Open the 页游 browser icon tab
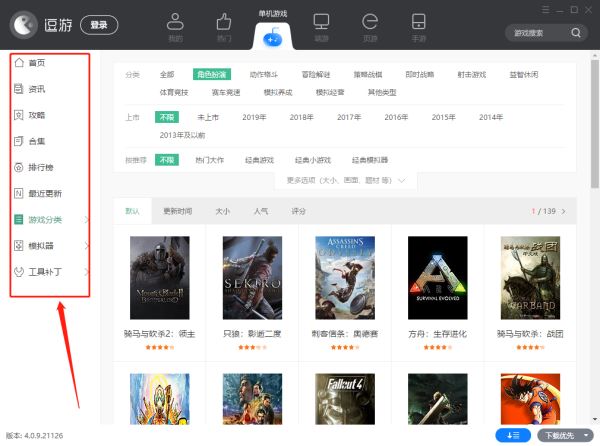Image resolution: width=600 pixels, height=446 pixels. [370, 27]
